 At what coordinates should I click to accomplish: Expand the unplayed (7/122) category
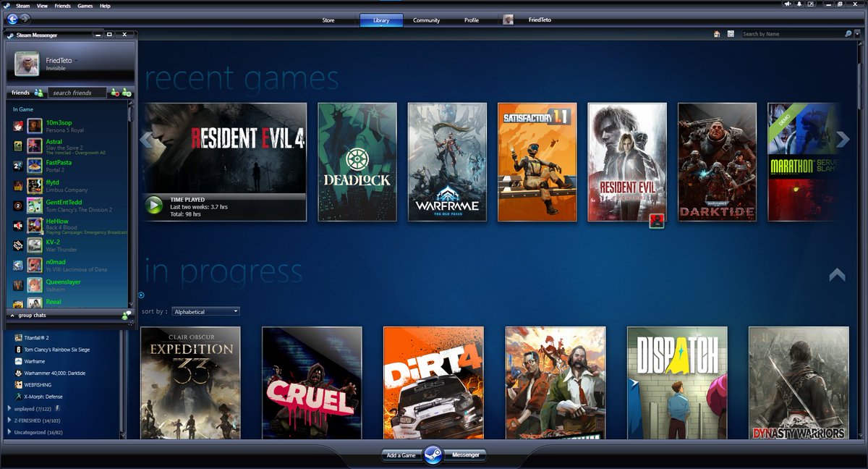(9, 409)
